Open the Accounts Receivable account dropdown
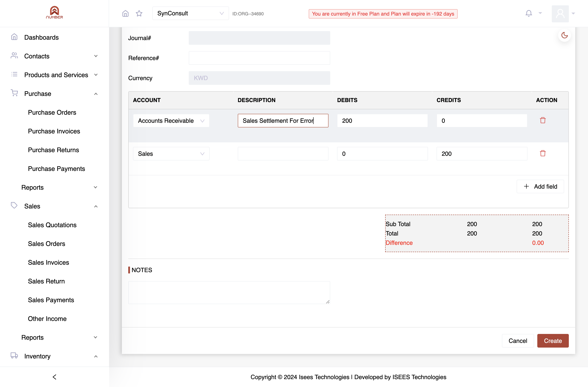 (x=171, y=121)
